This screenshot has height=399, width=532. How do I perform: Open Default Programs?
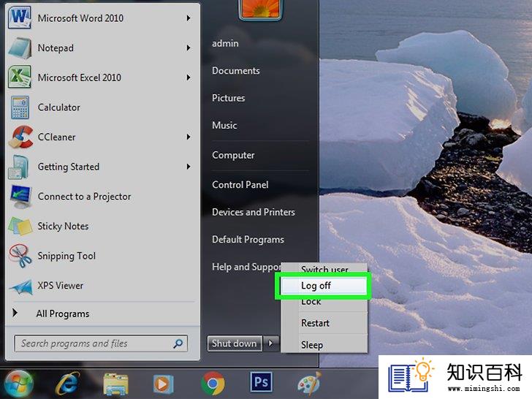(248, 240)
